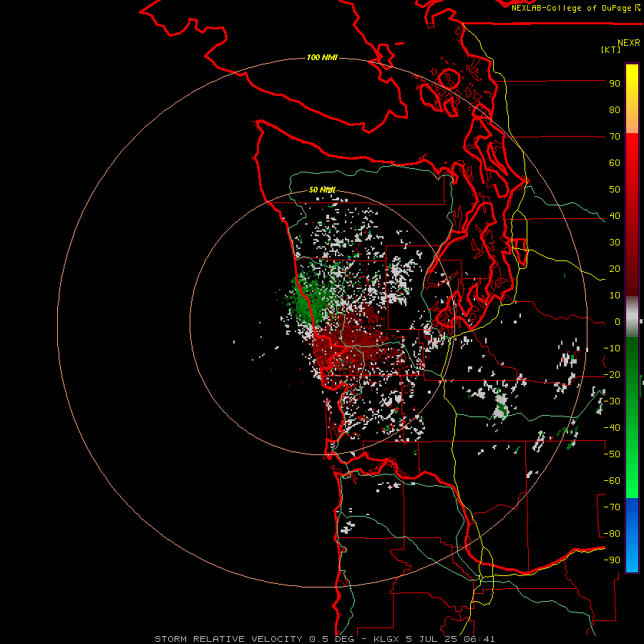Screen dimensions: 644x644
Task: Click the positive 10 value on the scale
Action: coord(615,296)
